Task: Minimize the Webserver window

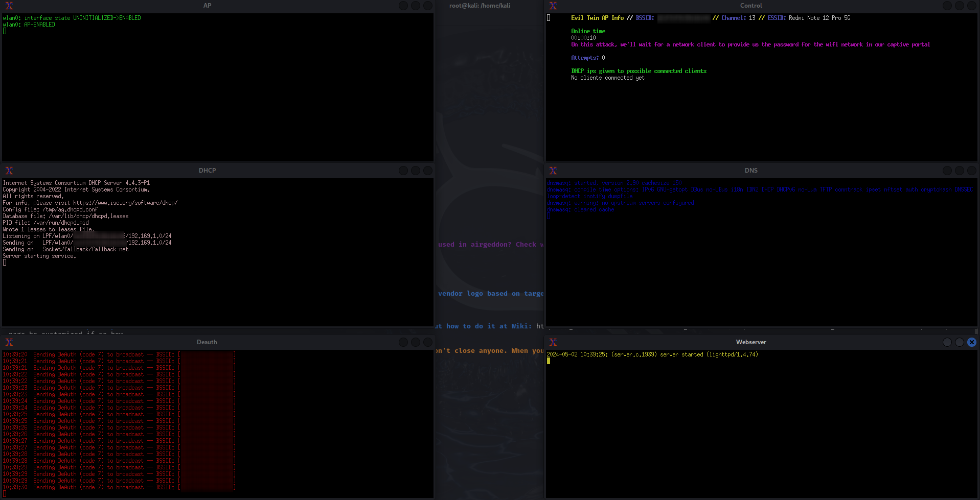Action: pos(947,342)
